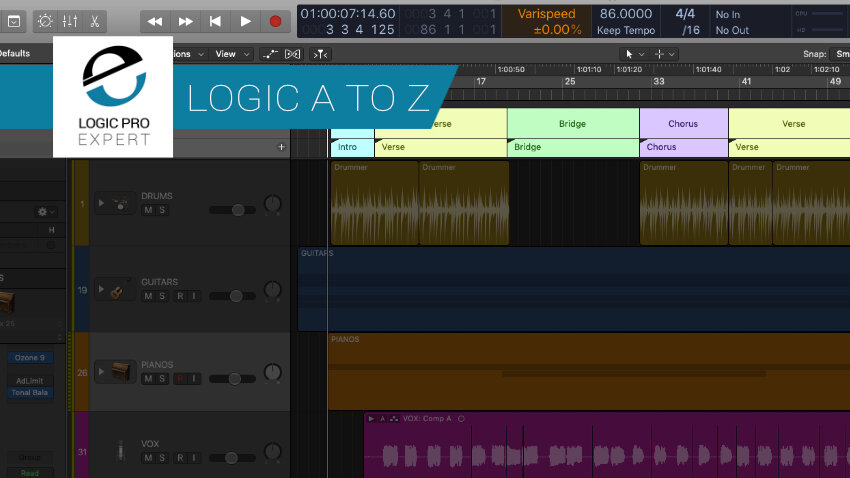Click the GUITARS track guitar icon
Screen dimensions: 850x478
coord(118,290)
